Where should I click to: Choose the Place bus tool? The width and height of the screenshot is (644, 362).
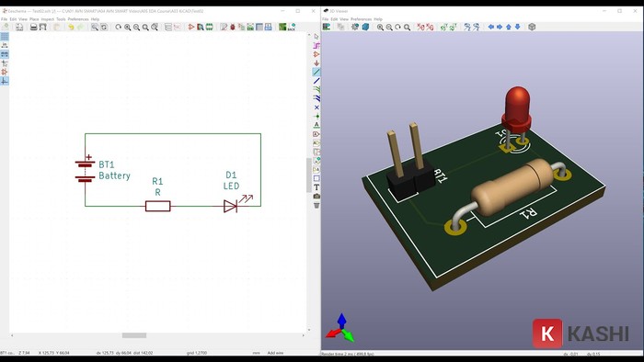click(x=316, y=81)
